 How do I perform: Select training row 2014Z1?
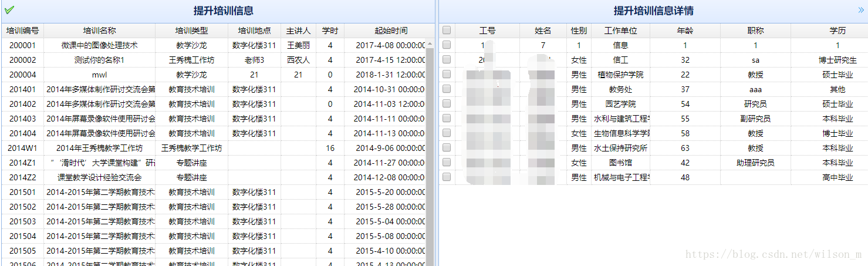[x=214, y=163]
